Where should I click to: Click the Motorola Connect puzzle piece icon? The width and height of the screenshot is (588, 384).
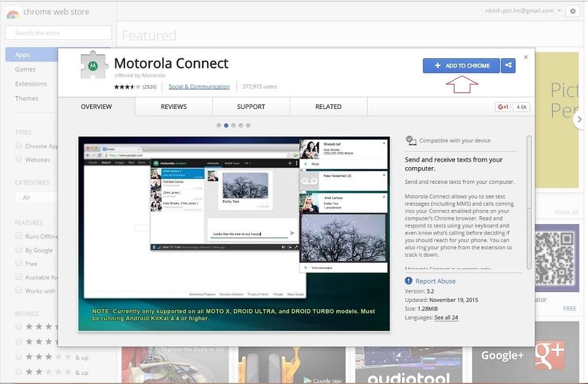(x=92, y=66)
